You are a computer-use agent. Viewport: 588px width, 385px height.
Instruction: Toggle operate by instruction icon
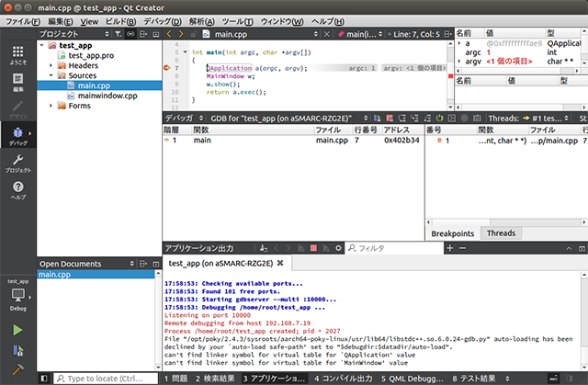point(452,119)
